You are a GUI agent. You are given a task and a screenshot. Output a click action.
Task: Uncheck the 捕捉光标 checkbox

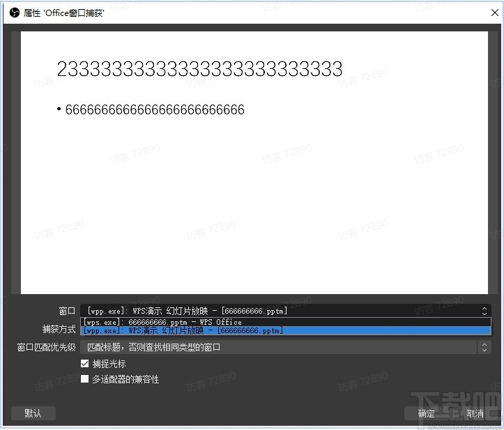[84, 364]
